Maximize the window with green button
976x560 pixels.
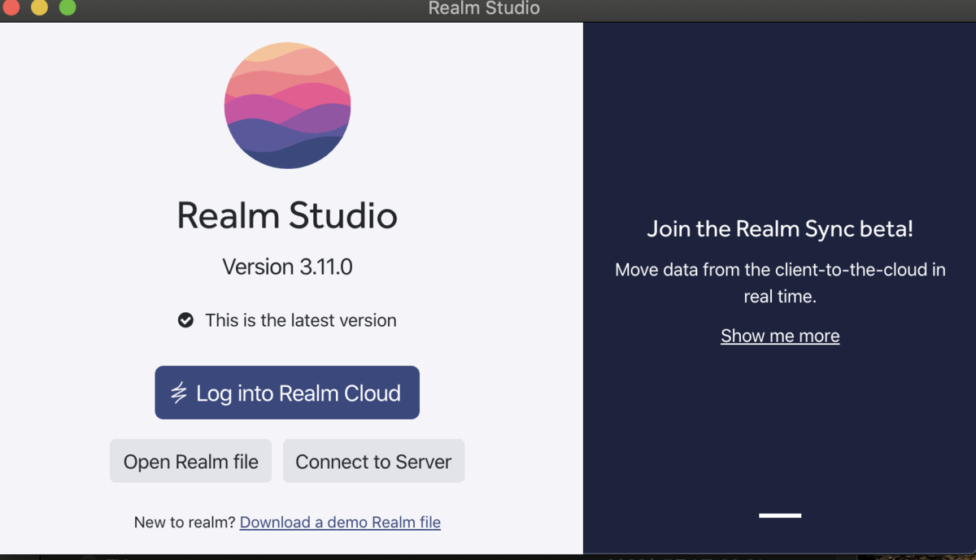pos(68,7)
